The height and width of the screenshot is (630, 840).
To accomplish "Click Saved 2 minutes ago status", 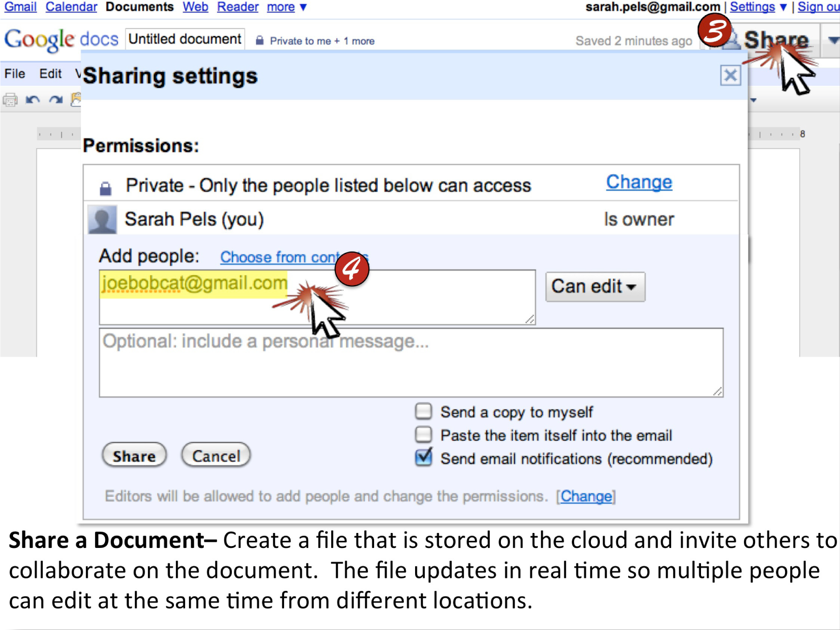I will coord(633,41).
